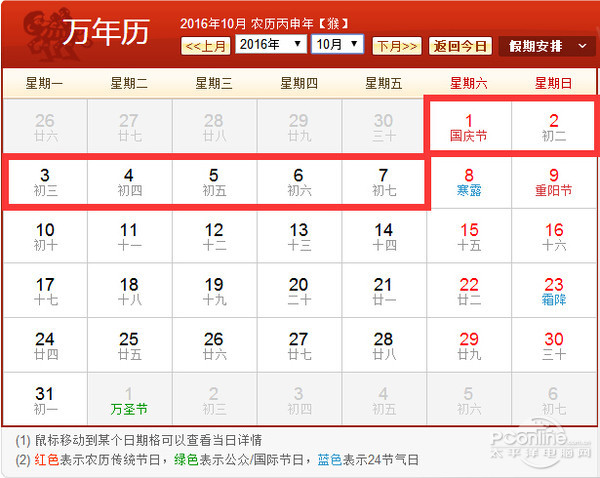This screenshot has width=600, height=478.
Task: Select greyed November 5 初六 cell
Action: [x=469, y=400]
